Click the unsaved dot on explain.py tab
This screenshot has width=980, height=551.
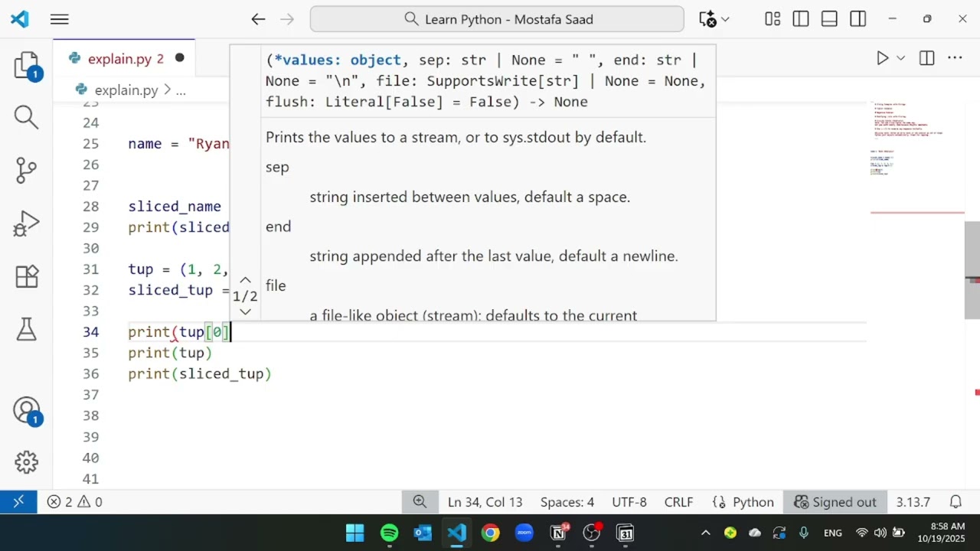[x=180, y=58]
